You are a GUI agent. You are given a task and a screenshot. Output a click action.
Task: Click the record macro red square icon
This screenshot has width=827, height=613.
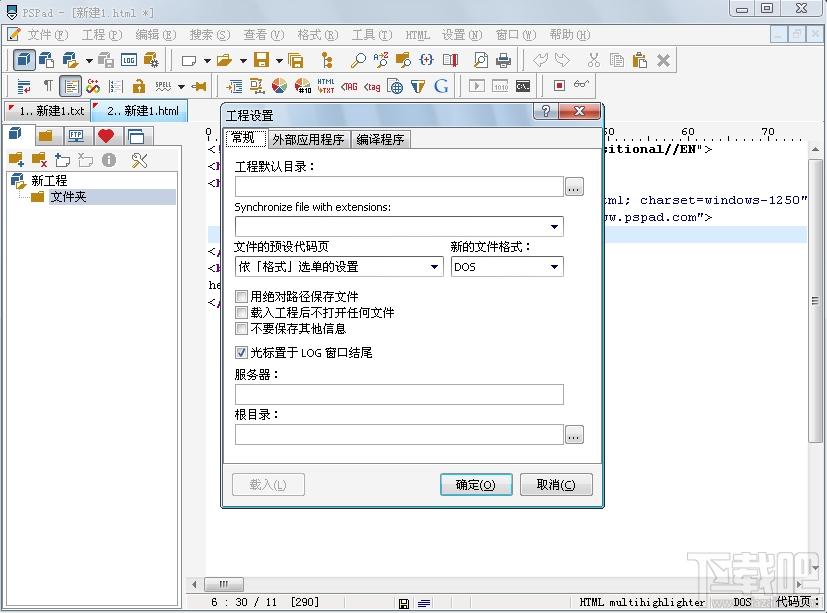click(x=559, y=85)
